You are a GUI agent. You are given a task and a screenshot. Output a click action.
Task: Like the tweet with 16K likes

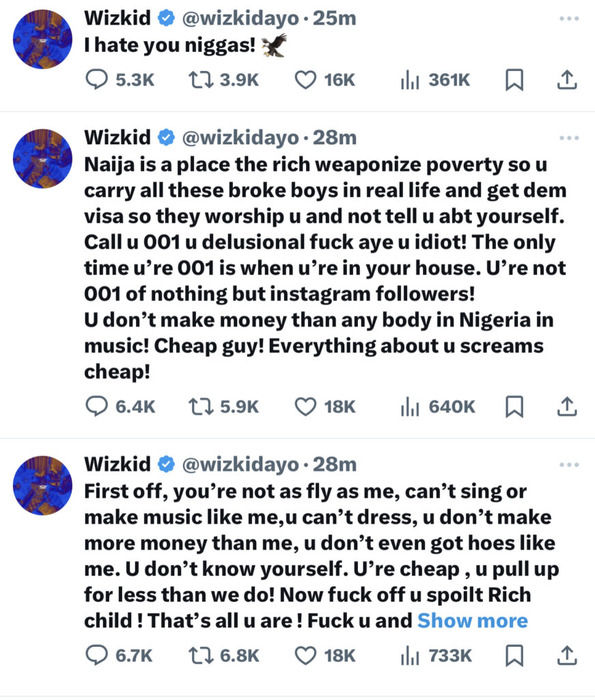[305, 80]
